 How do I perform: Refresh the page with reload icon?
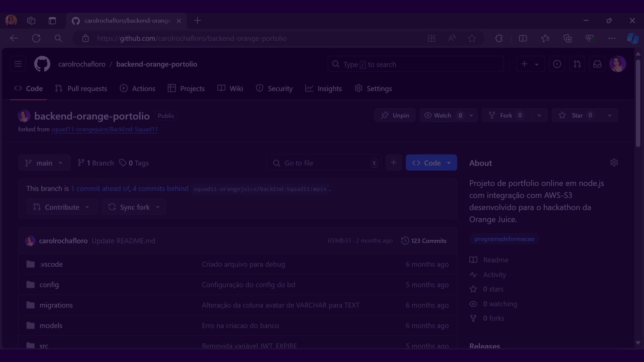[36, 38]
